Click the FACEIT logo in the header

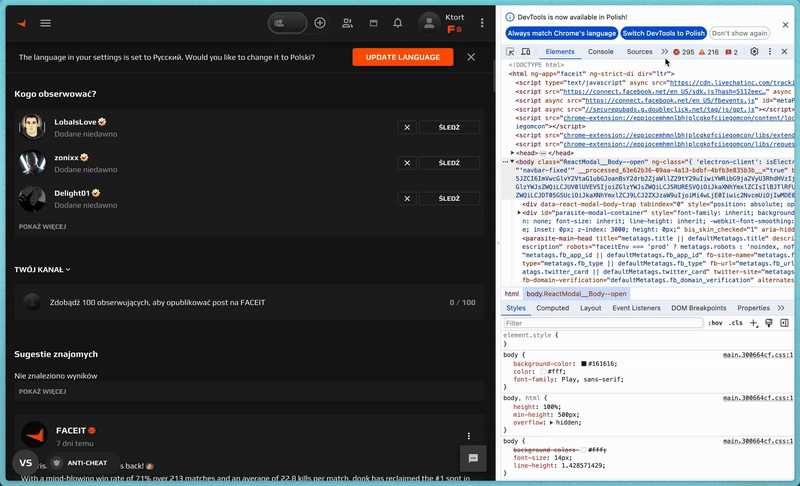[x=21, y=23]
